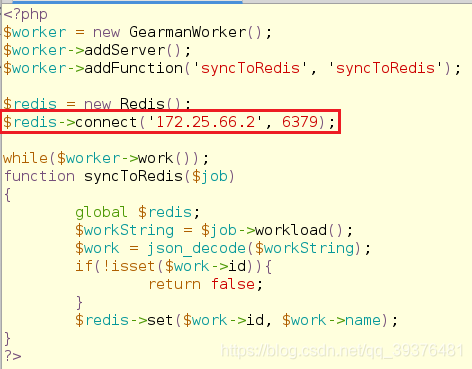Click '$work->name' argument text

pos(331,320)
